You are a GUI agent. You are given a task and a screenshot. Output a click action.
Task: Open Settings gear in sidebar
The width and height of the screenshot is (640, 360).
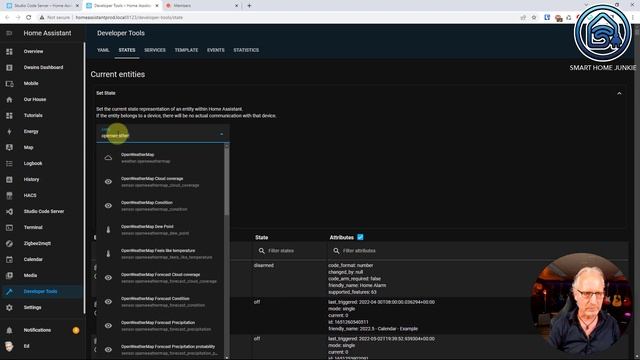click(9, 307)
